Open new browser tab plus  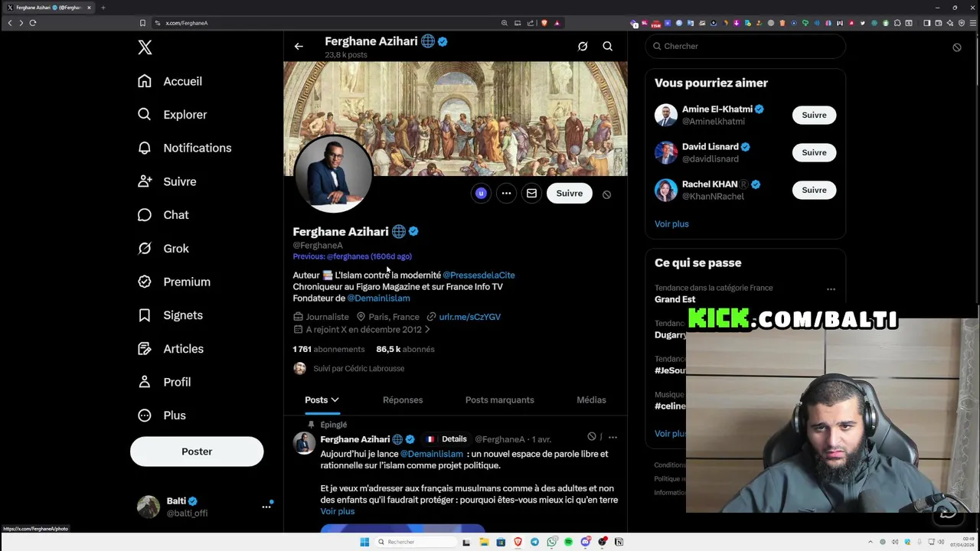[x=103, y=8]
